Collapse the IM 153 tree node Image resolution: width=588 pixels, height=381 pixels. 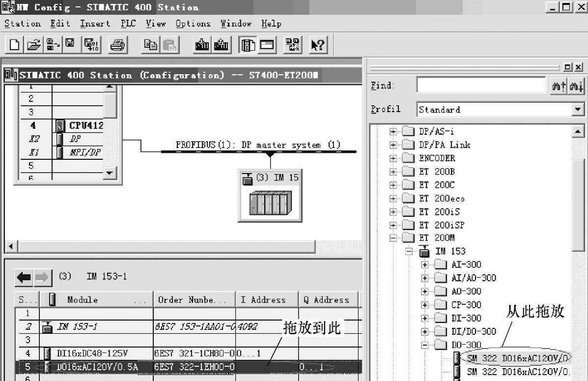(x=409, y=251)
